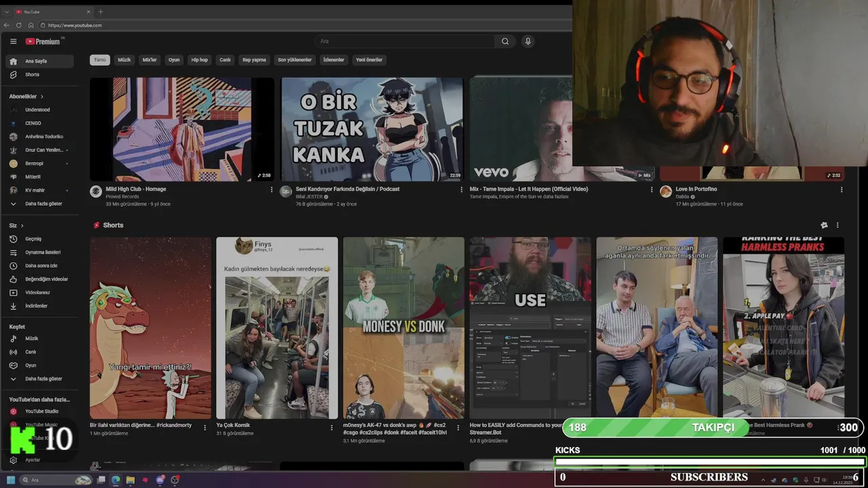Select the Rap yapma filter chip
This screenshot has width=868, height=488.
pyautogui.click(x=254, y=60)
